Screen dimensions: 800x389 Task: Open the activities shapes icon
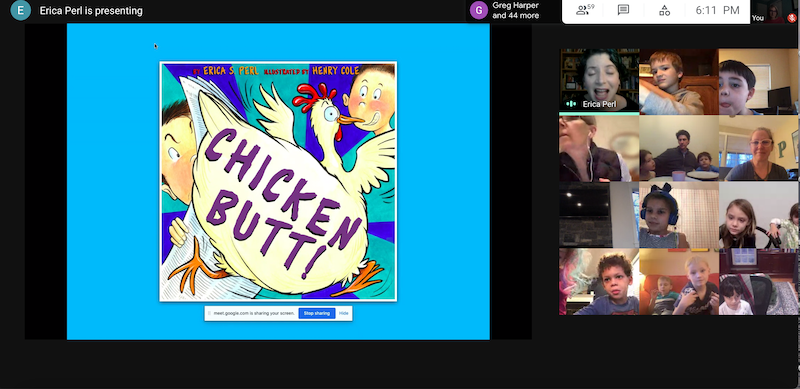(x=664, y=10)
